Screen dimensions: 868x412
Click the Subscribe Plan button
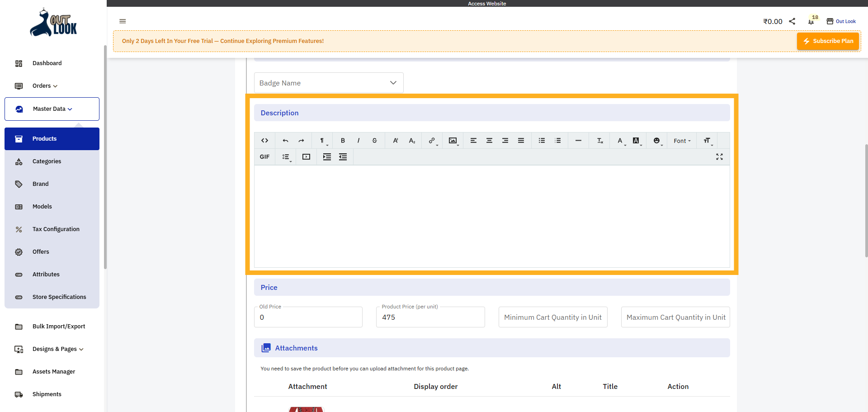pyautogui.click(x=828, y=41)
